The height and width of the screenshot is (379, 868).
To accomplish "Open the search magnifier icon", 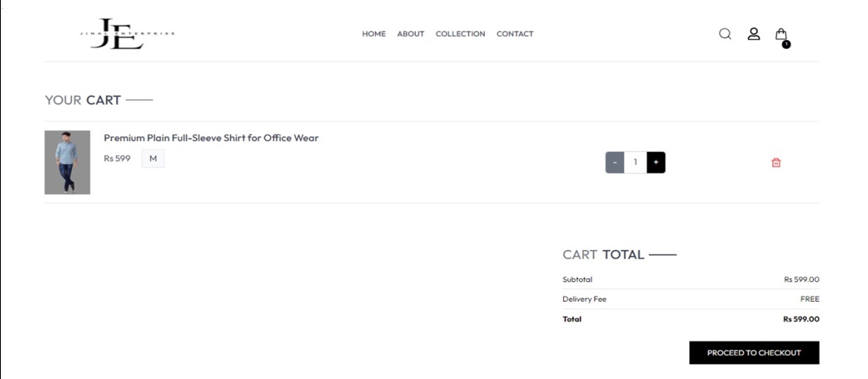I will click(725, 34).
